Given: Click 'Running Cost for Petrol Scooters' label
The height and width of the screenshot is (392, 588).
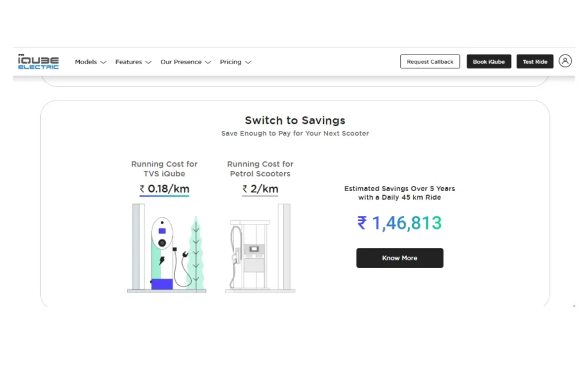Looking at the screenshot, I should (260, 169).
